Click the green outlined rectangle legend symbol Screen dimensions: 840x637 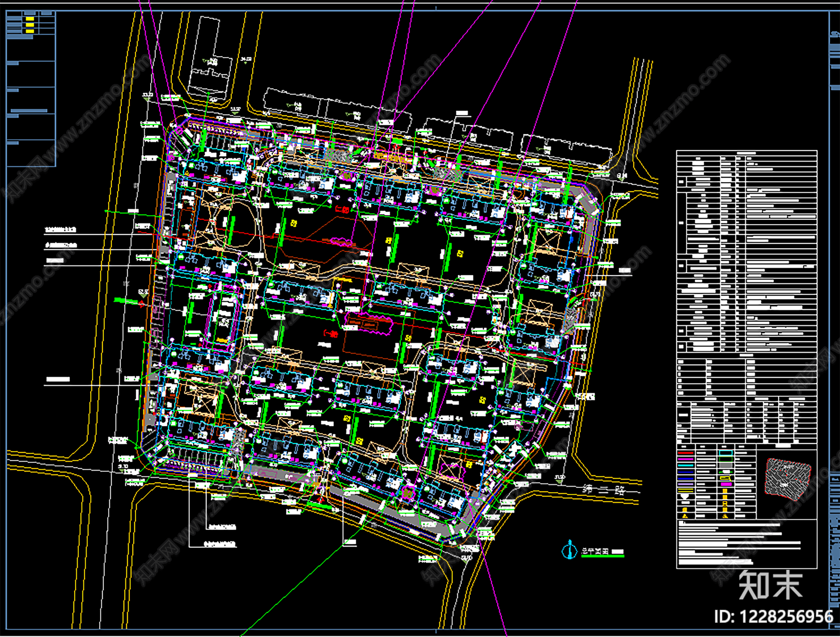726,459
